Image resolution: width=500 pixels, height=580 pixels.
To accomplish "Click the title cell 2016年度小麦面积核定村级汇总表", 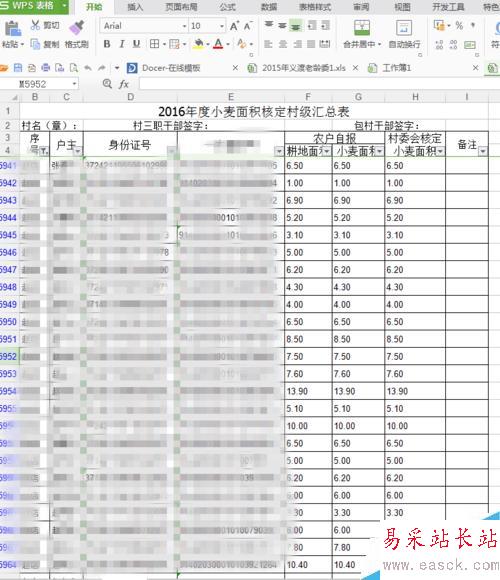I will (x=254, y=111).
